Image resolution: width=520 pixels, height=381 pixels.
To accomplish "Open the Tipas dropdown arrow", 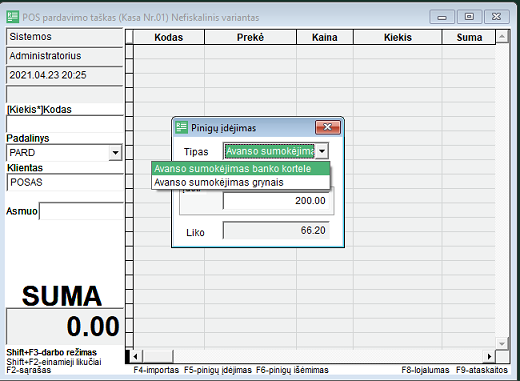I will click(322, 151).
